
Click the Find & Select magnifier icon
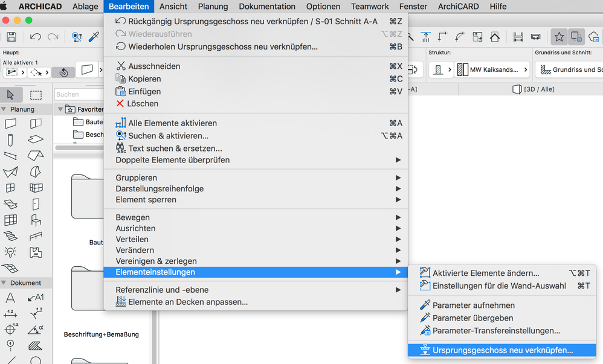tap(77, 37)
